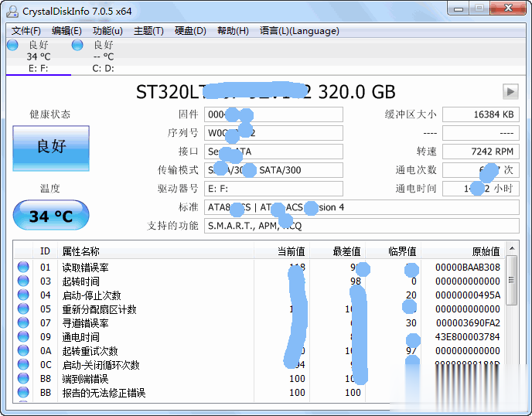The height and width of the screenshot is (416, 532).
Task: Click the 接口 interface field
Action: click(274, 152)
